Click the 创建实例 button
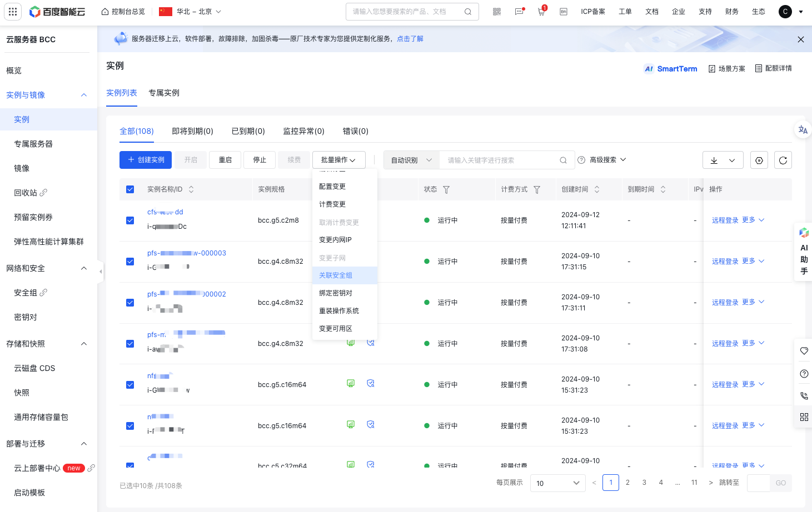This screenshot has height=512, width=812. point(146,160)
